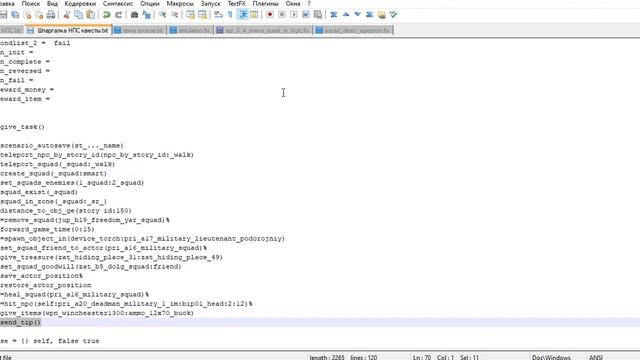Toggle indent guide highlighted toolbar button
Screen dimensions: 640x360
click(x=242, y=15)
